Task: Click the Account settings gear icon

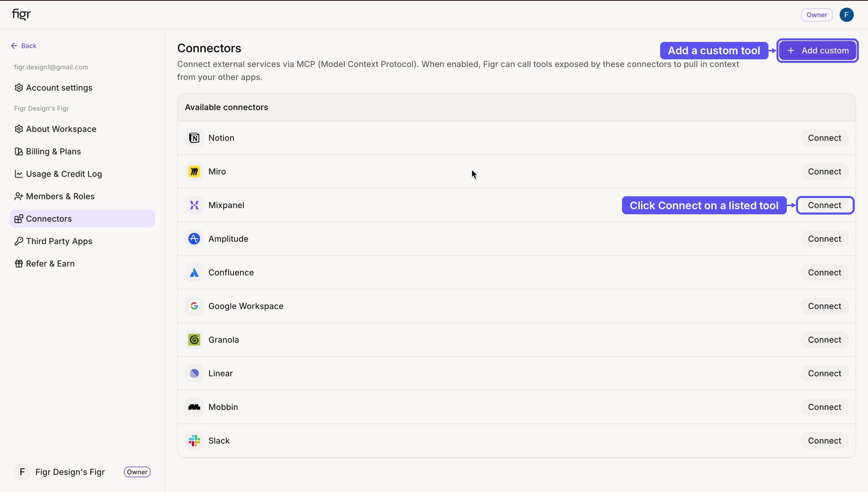Action: [x=19, y=88]
